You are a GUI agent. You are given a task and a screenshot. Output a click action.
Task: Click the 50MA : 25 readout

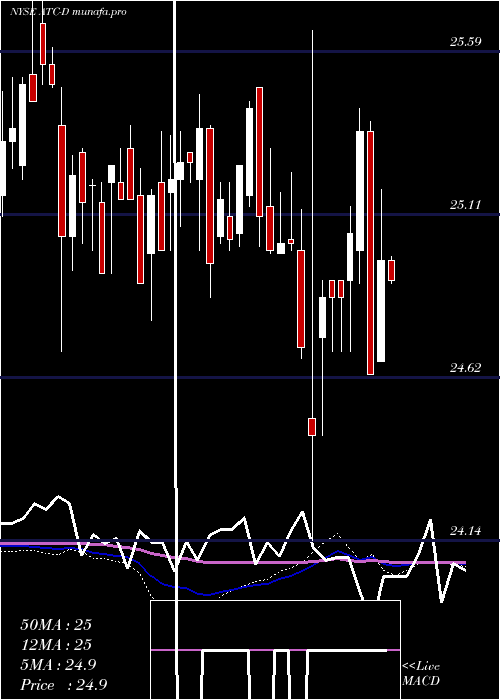[x=56, y=625]
